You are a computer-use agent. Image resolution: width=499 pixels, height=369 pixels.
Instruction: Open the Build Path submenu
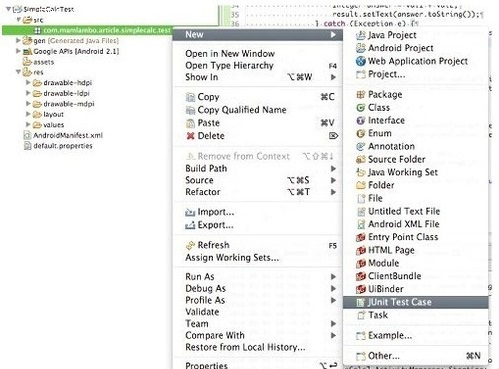coord(258,169)
